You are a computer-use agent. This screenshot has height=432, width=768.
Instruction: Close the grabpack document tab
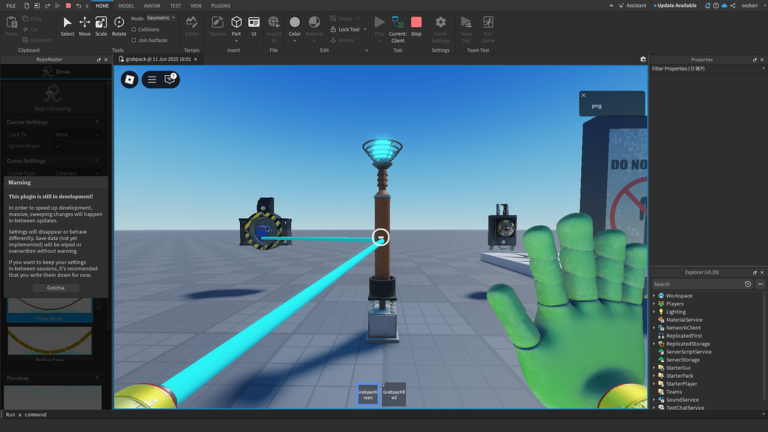[x=195, y=59]
